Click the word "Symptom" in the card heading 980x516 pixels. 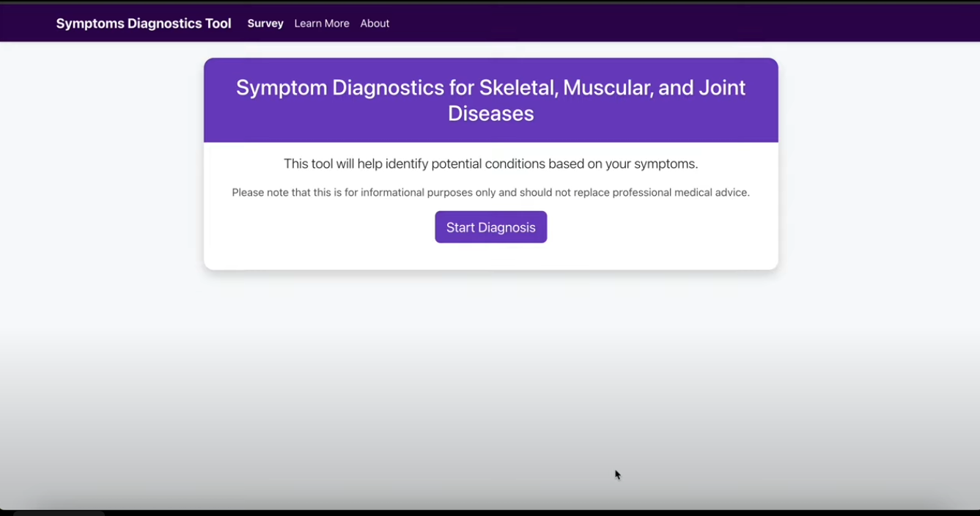(281, 88)
